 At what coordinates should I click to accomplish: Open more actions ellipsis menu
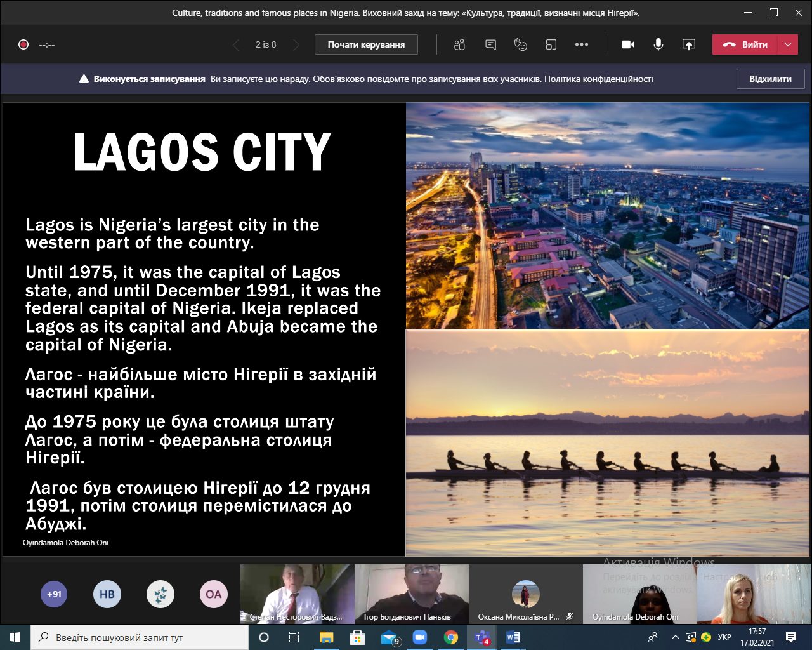582,44
